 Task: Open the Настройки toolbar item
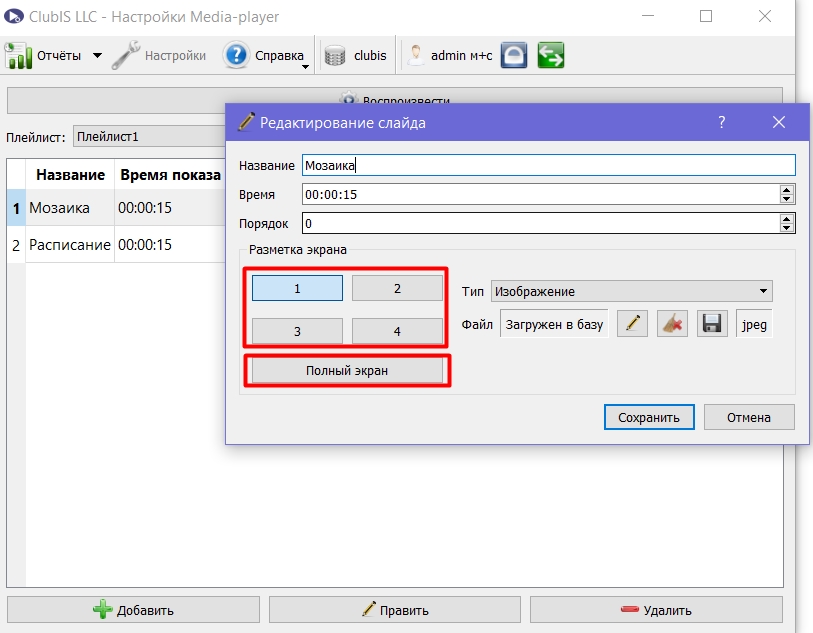[160, 55]
